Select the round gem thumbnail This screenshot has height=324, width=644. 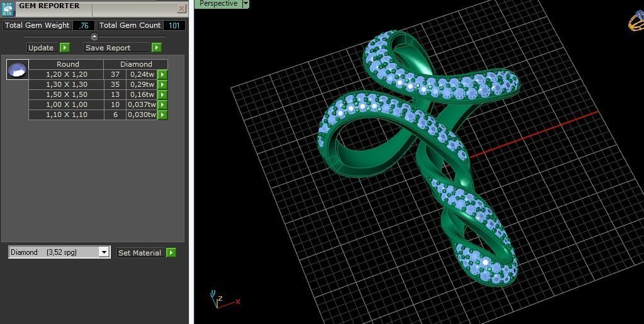click(x=18, y=69)
